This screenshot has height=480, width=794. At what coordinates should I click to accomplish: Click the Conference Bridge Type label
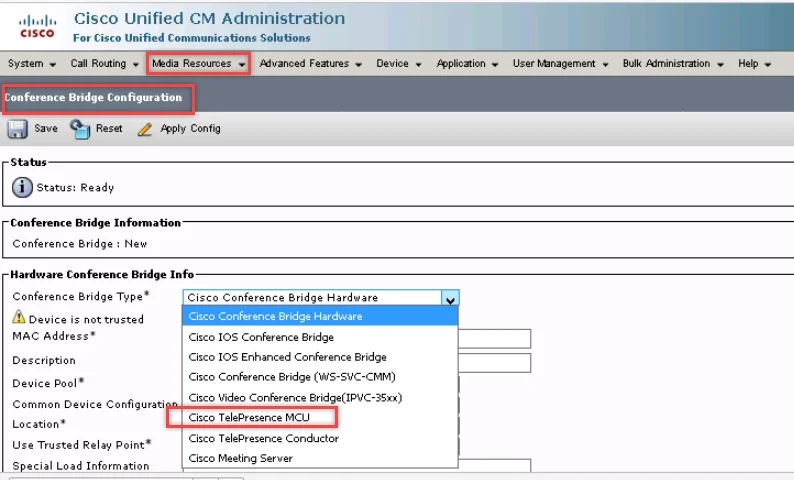click(x=81, y=296)
